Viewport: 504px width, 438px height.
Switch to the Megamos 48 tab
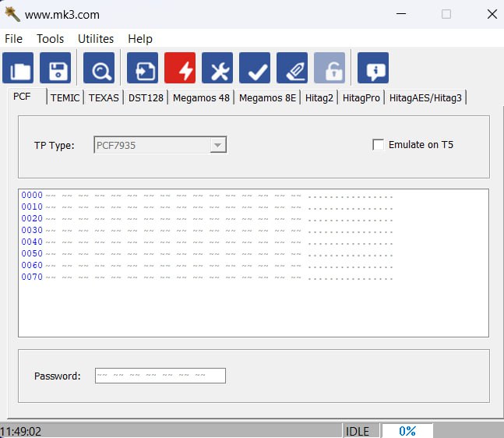click(x=201, y=97)
